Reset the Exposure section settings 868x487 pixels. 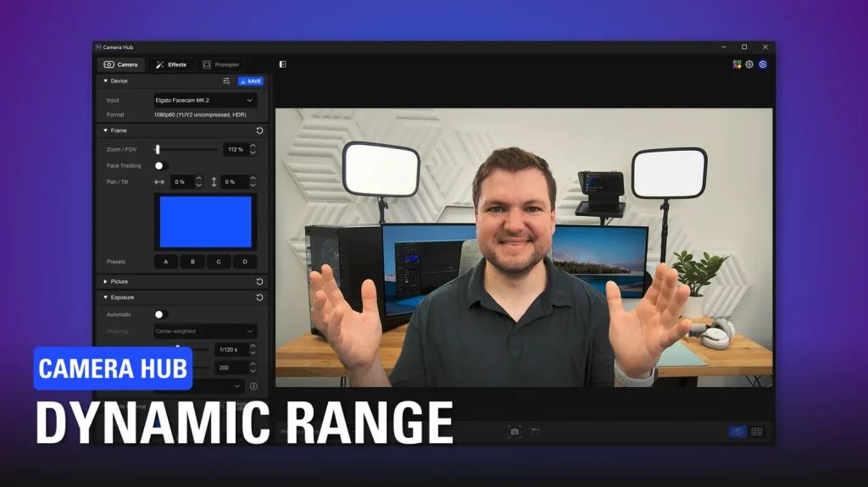(259, 297)
